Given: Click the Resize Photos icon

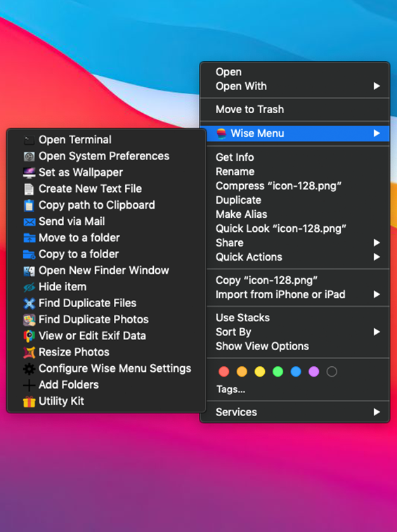Looking at the screenshot, I should (x=30, y=352).
